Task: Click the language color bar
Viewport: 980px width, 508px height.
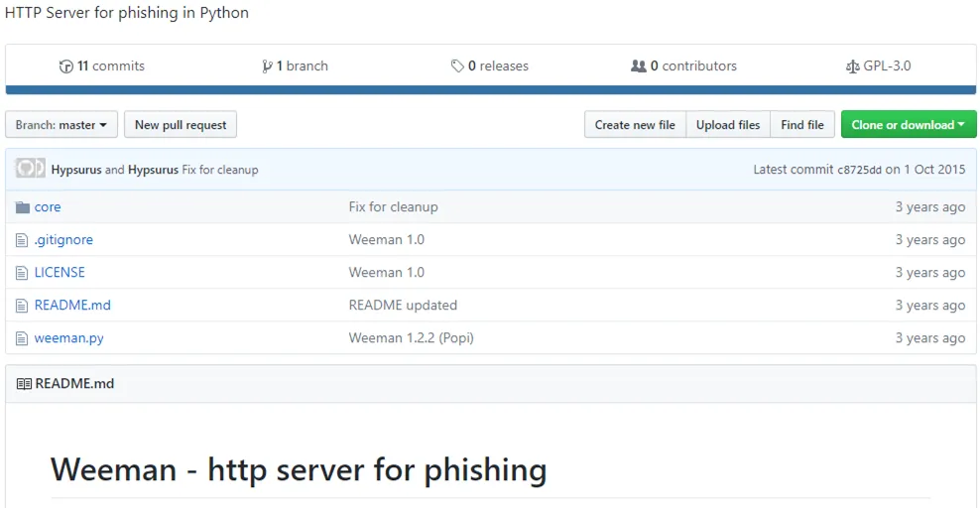Action: (491, 90)
